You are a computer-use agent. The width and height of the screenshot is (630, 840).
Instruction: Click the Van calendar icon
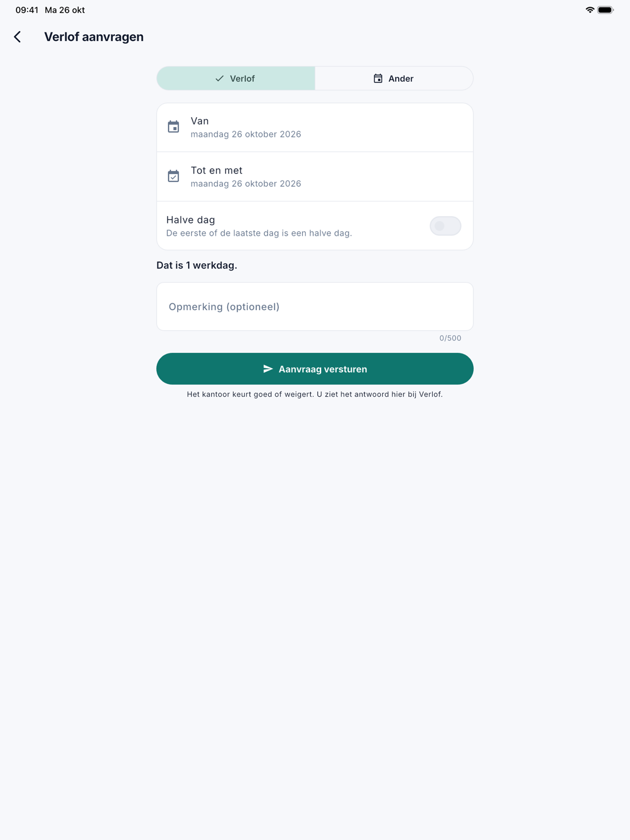point(173,127)
